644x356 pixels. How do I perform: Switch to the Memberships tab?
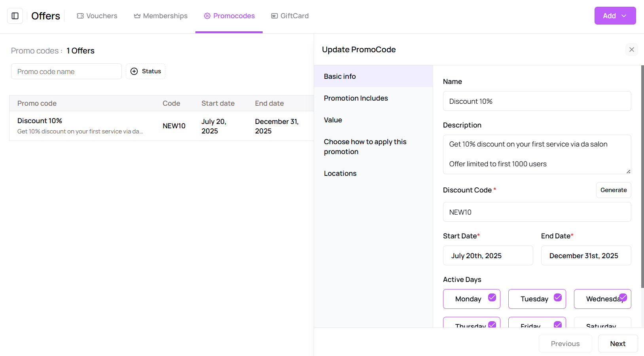tap(161, 16)
